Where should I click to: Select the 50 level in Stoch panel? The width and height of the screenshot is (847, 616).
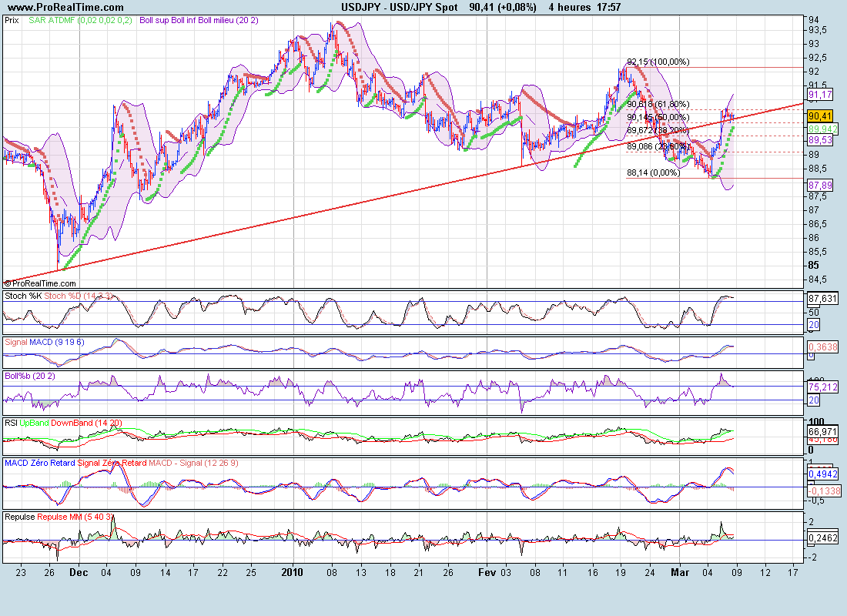click(814, 312)
